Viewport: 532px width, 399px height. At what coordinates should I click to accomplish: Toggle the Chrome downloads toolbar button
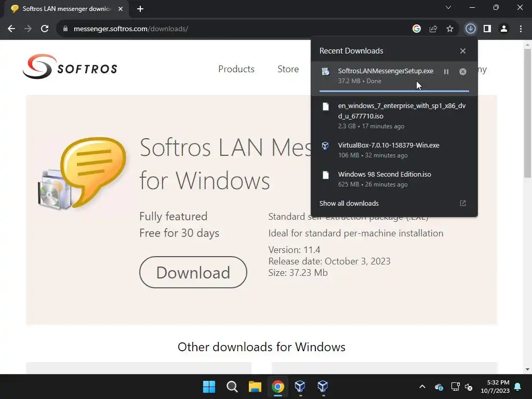(471, 29)
